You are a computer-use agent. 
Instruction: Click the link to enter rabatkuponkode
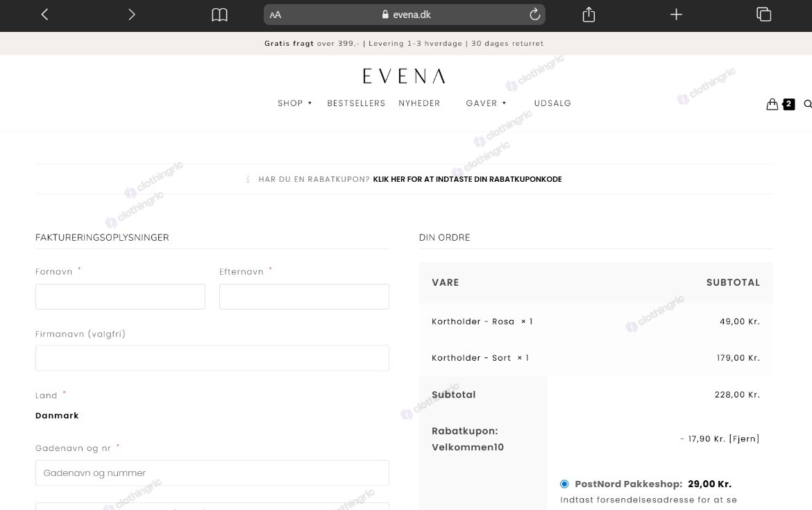[467, 179]
